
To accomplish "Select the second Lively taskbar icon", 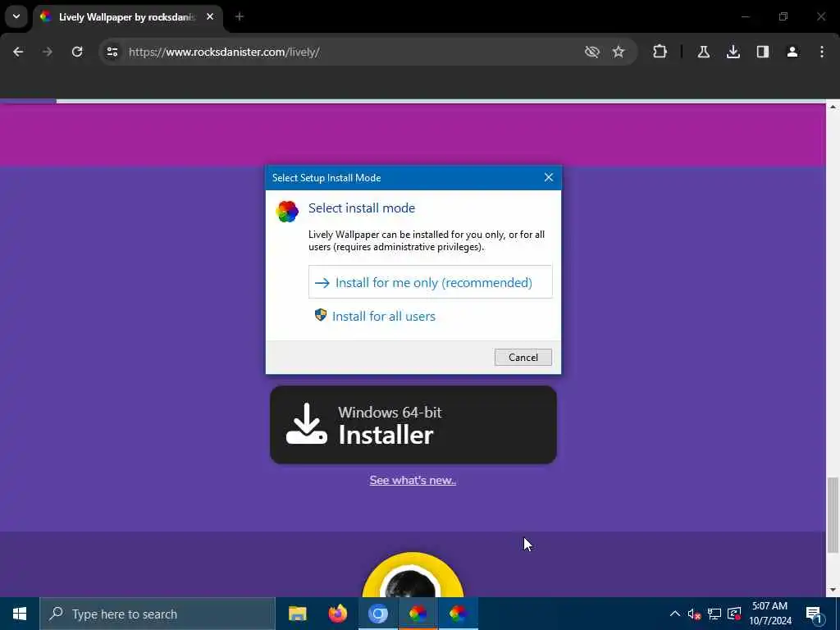I will point(458,614).
